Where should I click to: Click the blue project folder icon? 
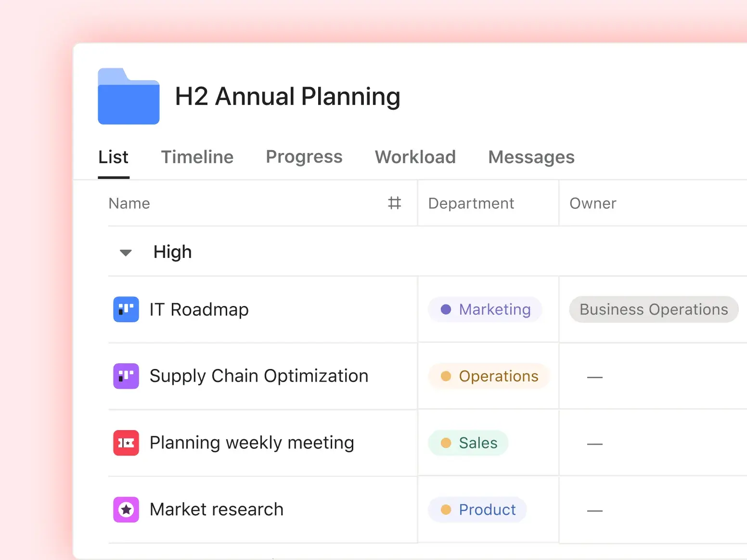[129, 96]
